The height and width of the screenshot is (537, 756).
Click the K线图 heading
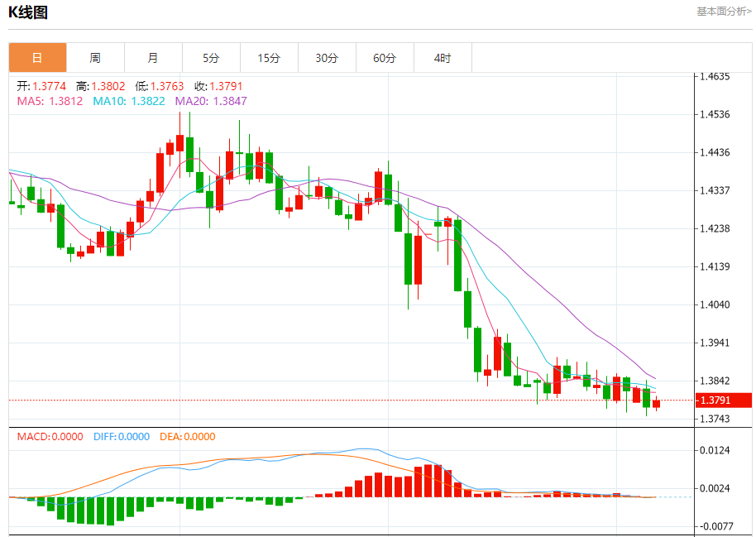pos(28,12)
